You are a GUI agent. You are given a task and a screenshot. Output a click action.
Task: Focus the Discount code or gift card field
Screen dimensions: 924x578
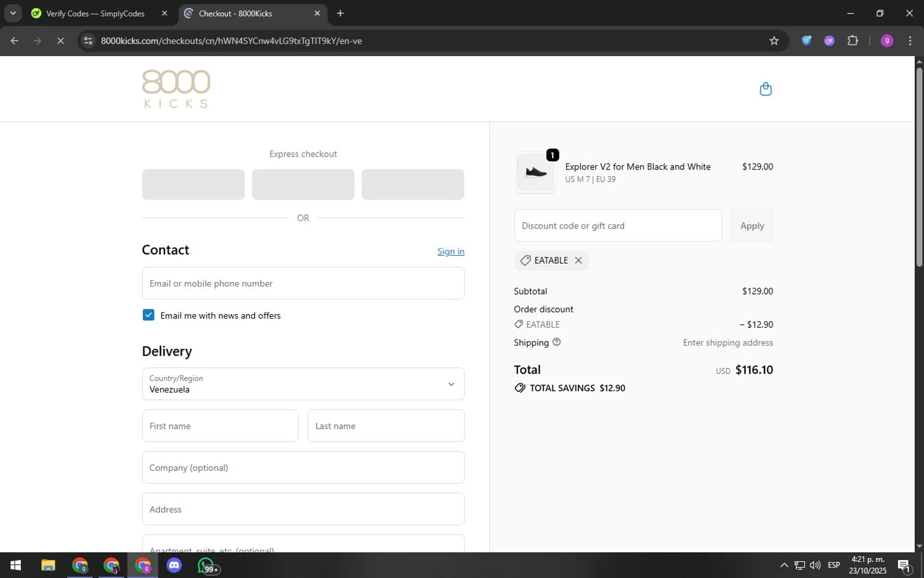tap(618, 226)
